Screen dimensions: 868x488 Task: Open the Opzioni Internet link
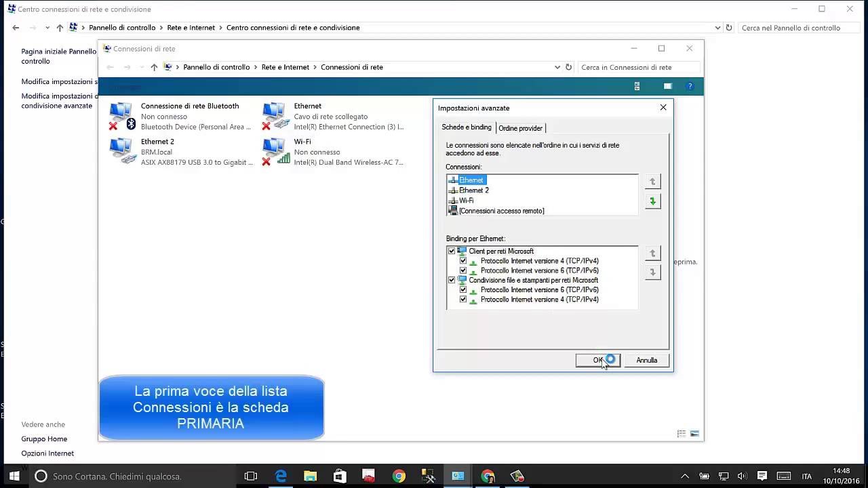coord(47,453)
